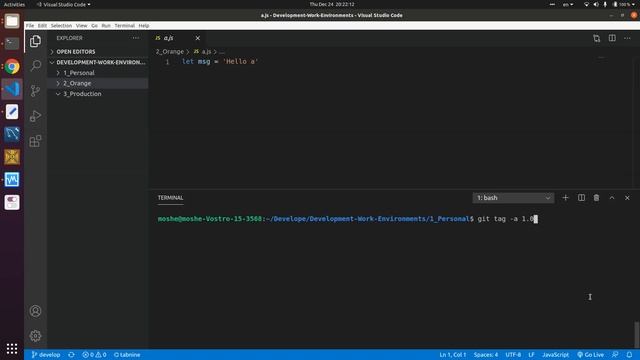Create a new terminal with plus icon
Image resolution: width=640 pixels, height=360 pixels.
click(x=565, y=198)
